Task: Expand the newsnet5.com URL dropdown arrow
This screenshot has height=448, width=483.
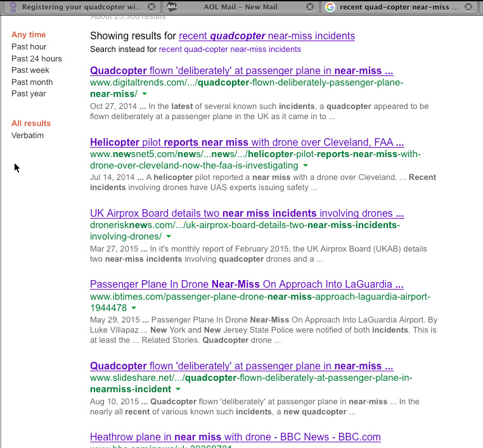Action: click(x=306, y=165)
